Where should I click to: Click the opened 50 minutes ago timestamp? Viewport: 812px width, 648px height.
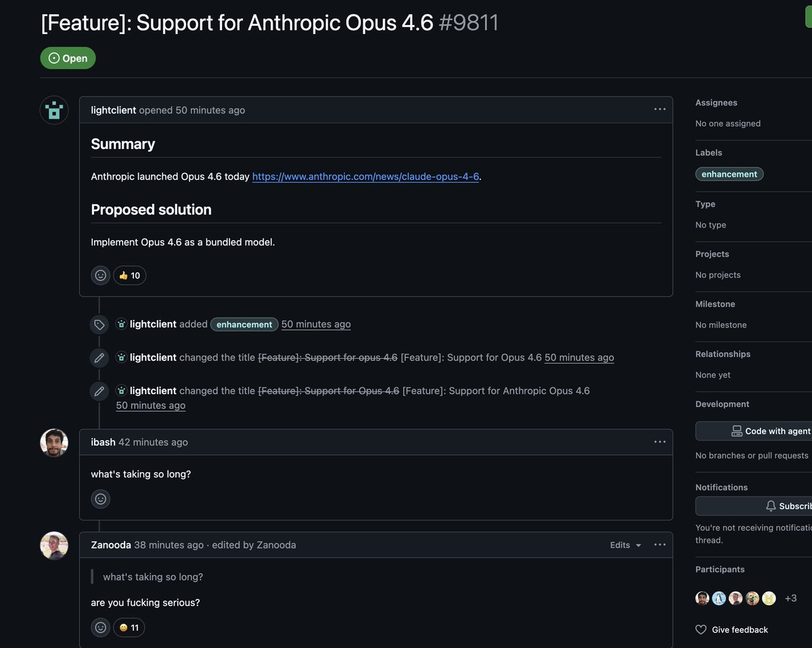click(210, 110)
